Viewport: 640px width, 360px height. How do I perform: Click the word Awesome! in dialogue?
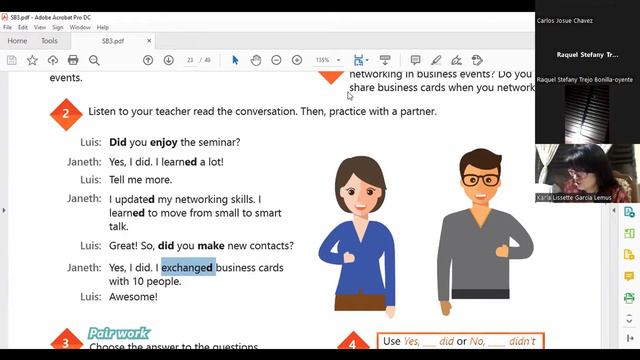click(133, 297)
